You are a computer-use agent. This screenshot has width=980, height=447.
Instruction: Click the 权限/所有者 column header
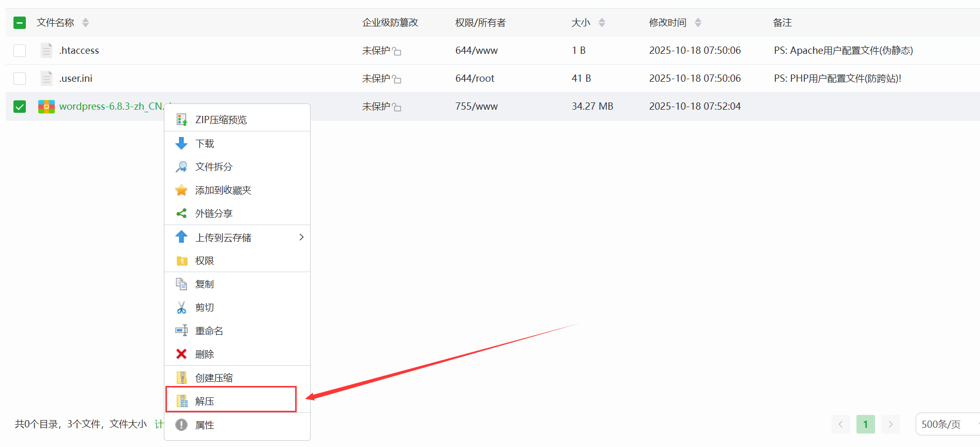tap(481, 23)
